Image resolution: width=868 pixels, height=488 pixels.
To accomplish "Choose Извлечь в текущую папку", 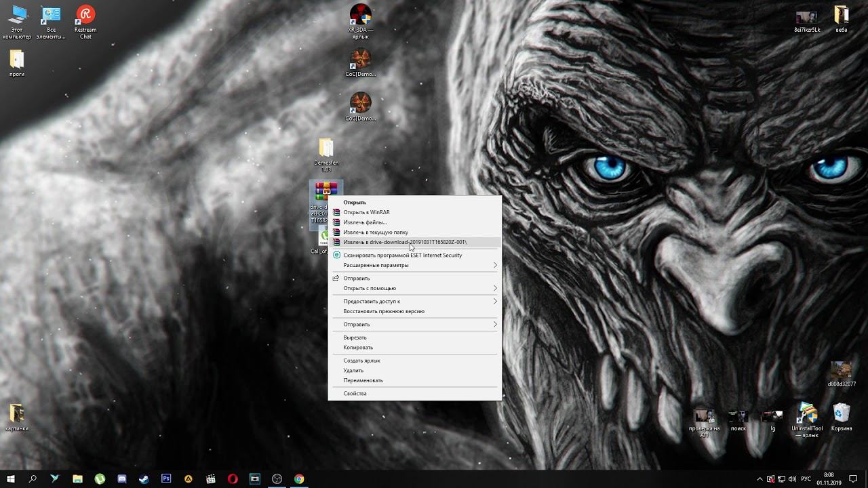I will pos(376,232).
